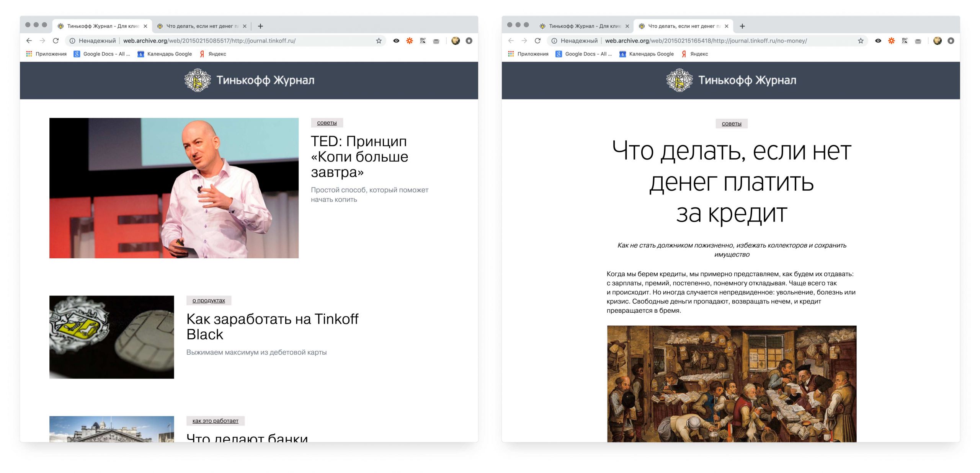Open new tab plus in left window
This screenshot has height=473, width=980.
260,26
